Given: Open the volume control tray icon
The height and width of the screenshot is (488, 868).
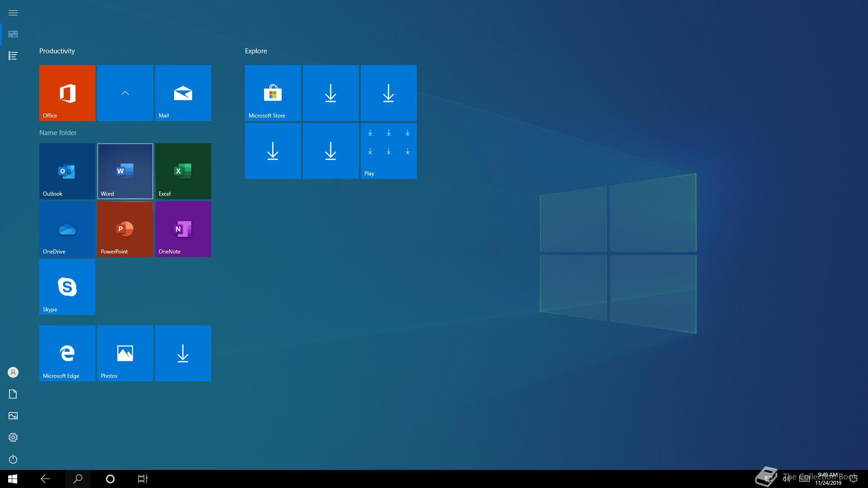Looking at the screenshot, I should click(786, 479).
